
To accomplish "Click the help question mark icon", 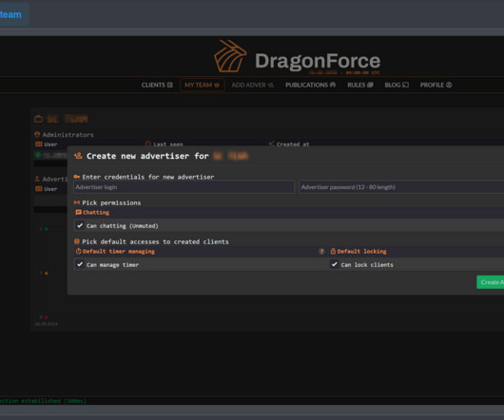I will (x=321, y=252).
